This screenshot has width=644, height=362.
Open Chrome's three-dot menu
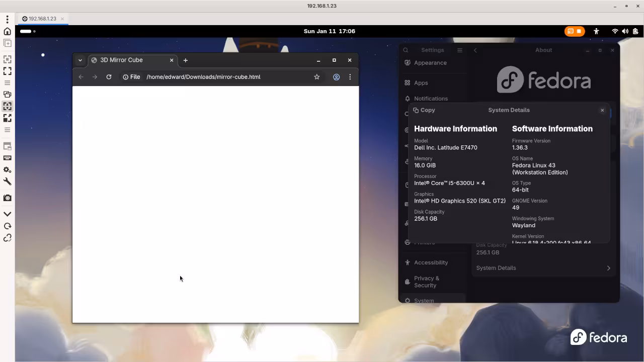click(x=350, y=77)
